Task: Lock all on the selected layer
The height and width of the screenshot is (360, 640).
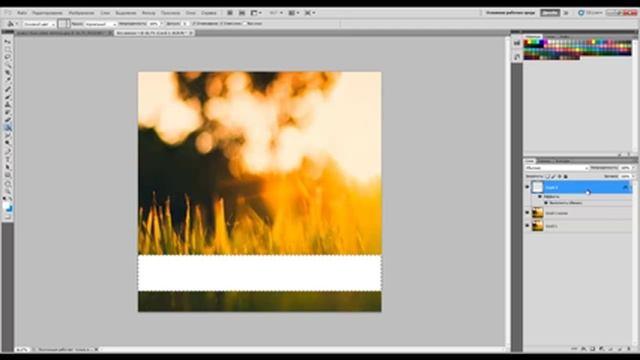Action: [x=566, y=176]
